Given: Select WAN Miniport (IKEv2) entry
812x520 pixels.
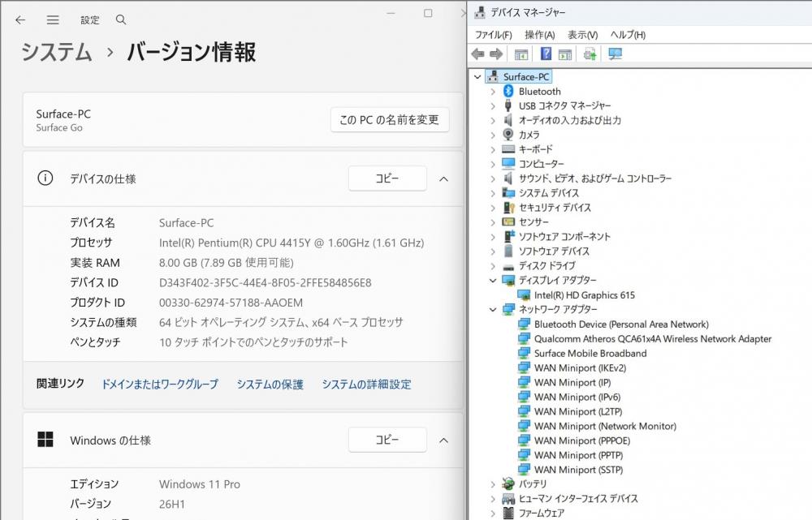Looking at the screenshot, I should click(x=580, y=367).
